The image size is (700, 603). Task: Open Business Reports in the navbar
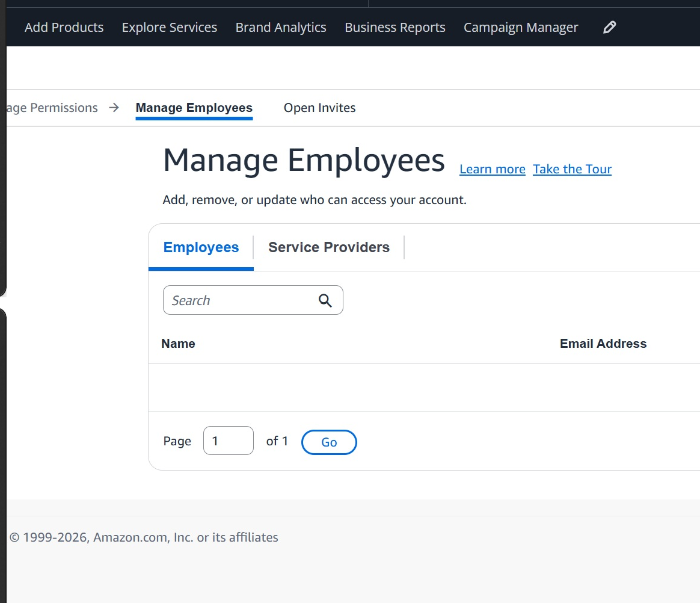coord(395,27)
